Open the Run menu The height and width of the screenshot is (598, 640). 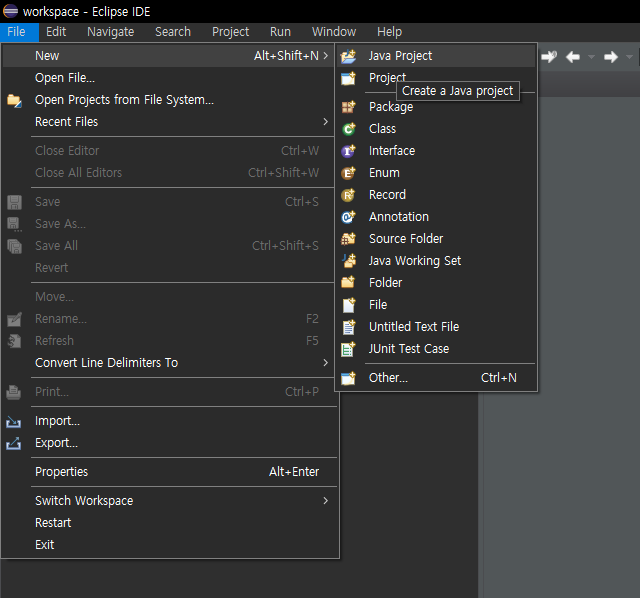(280, 32)
